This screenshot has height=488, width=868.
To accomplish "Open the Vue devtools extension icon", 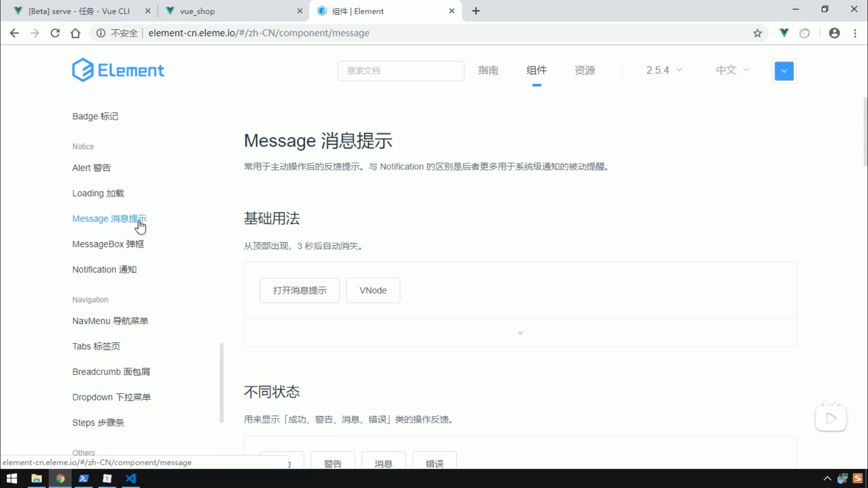I will 784,33.
